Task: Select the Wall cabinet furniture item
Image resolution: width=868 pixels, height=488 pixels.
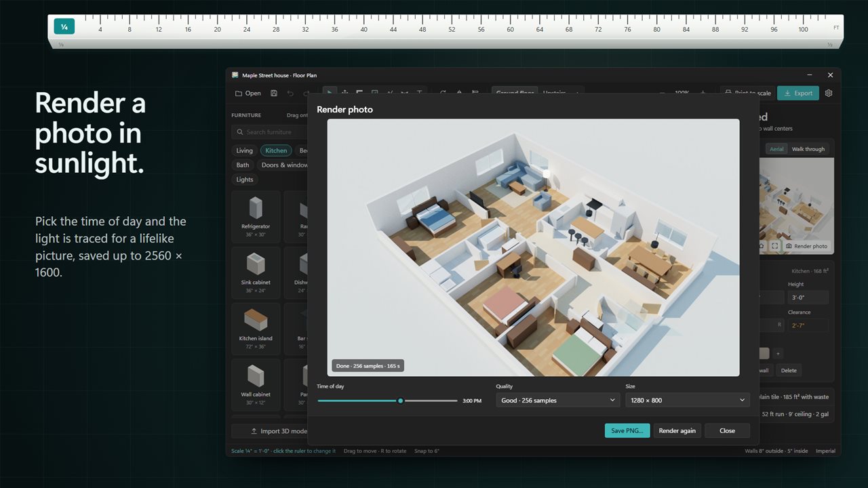Action: point(256,385)
